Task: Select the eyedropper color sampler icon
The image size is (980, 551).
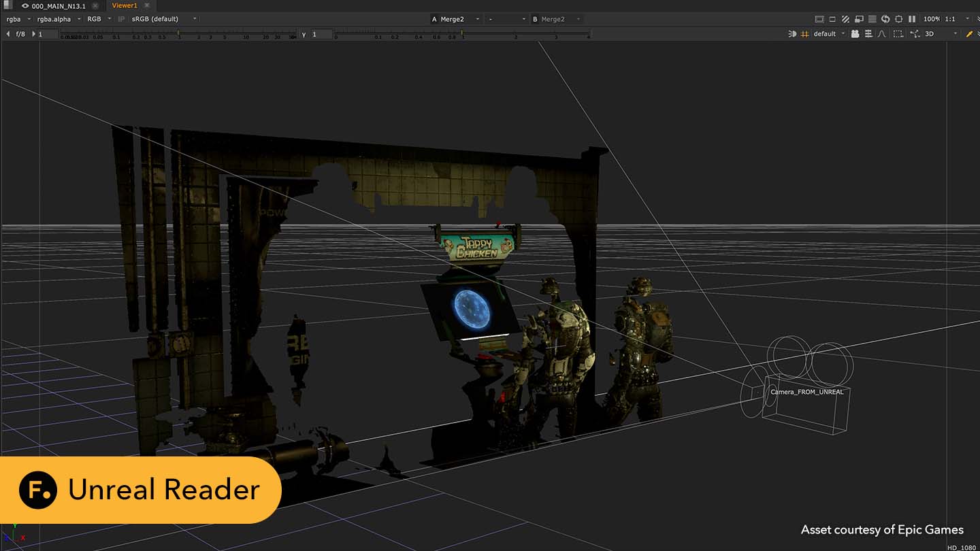Action: (969, 33)
